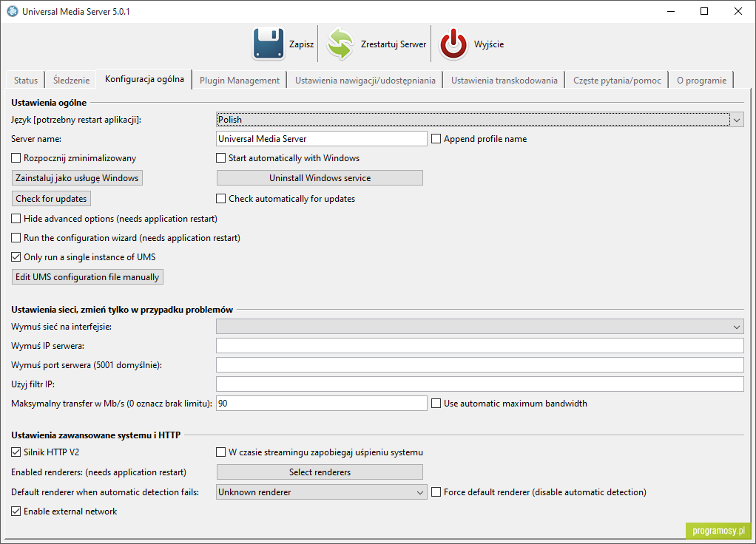756x544 pixels.
Task: Click Uninstall Windows service button
Action: 320,178
